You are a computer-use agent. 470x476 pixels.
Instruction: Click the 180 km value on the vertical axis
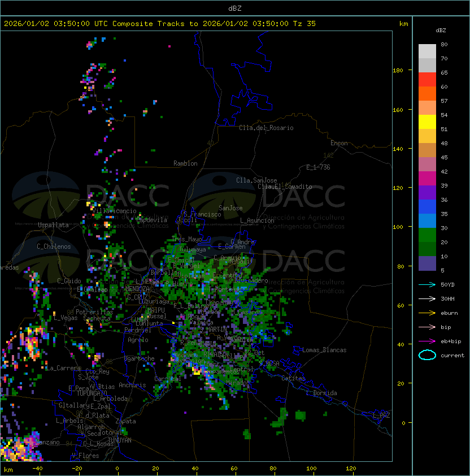click(x=398, y=71)
